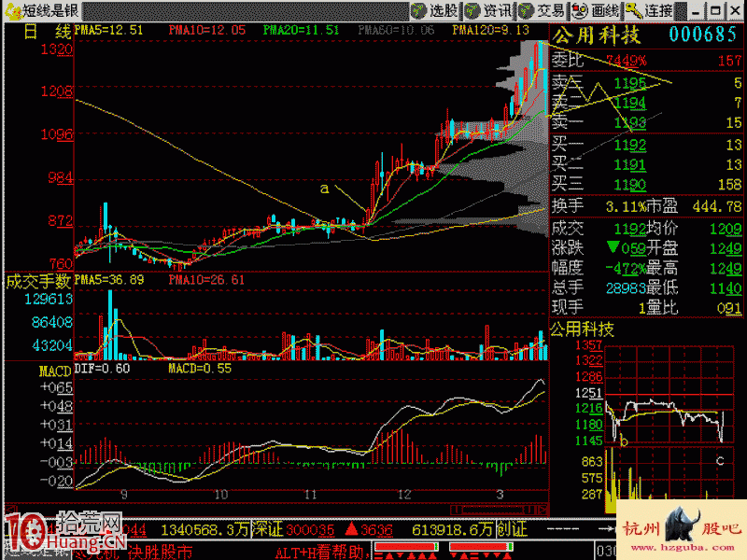Click the DIF=0.60 indicator value
Screen dimensions: 747x560
pyautogui.click(x=103, y=369)
